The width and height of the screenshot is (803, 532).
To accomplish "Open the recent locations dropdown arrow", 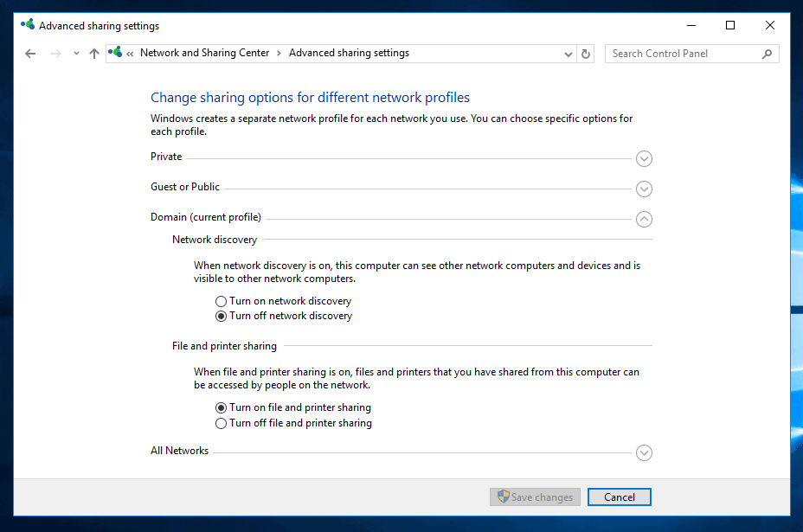I will click(x=76, y=54).
